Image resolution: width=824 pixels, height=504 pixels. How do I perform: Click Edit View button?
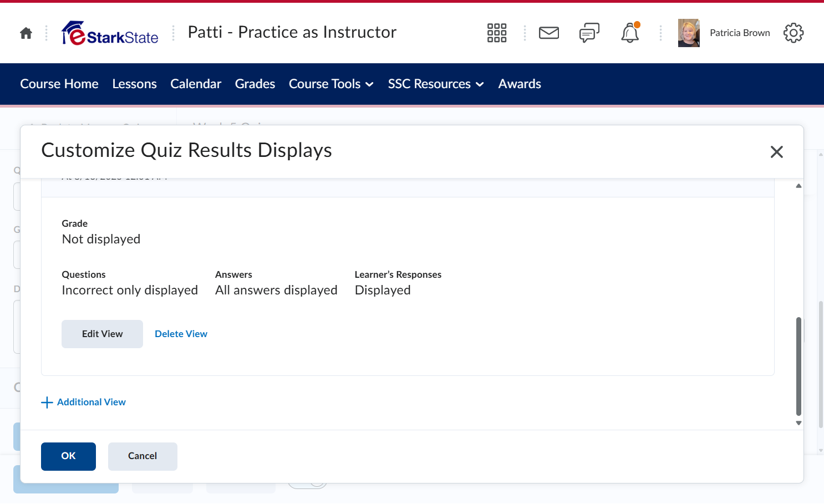pyautogui.click(x=102, y=334)
